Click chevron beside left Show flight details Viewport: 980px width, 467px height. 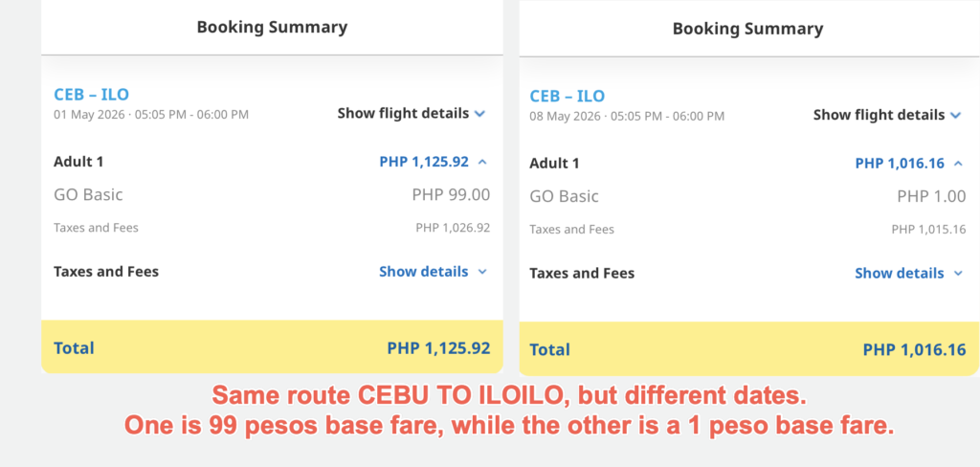pos(479,114)
